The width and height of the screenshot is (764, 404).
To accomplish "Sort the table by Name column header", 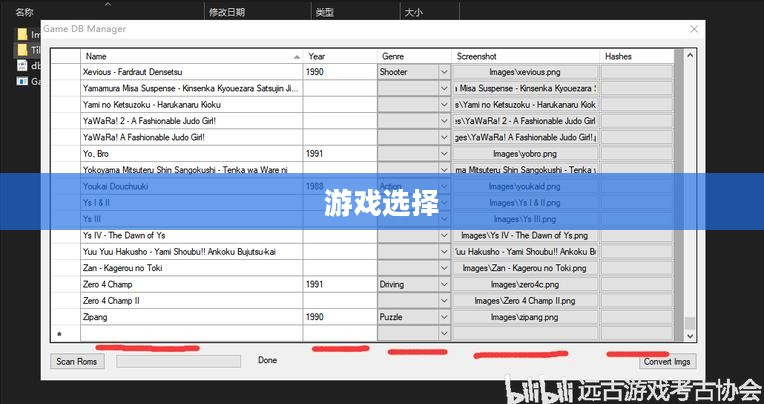I will coord(191,57).
